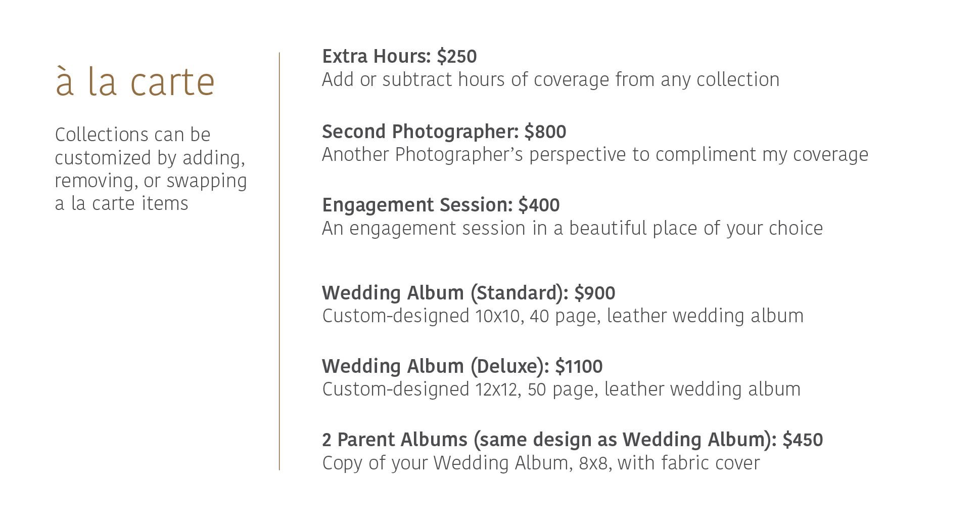Click the 'beautiful place of your choice' description

click(572, 228)
